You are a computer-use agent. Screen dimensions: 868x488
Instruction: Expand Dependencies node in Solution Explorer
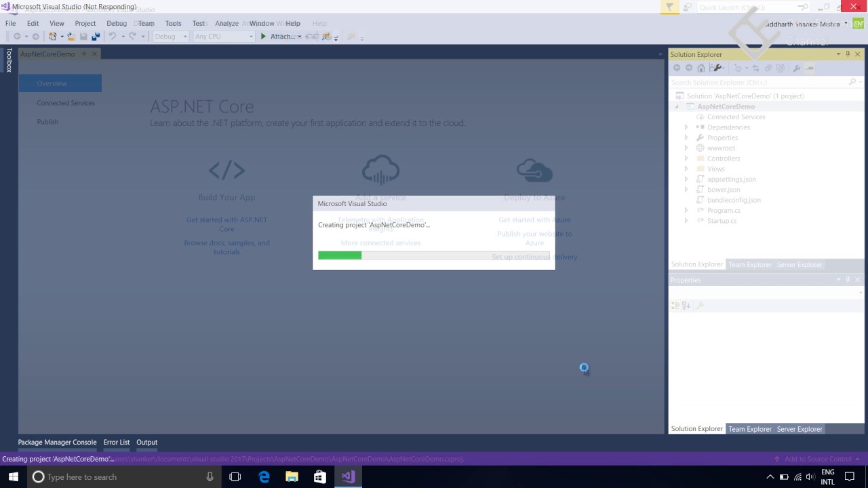click(x=686, y=127)
